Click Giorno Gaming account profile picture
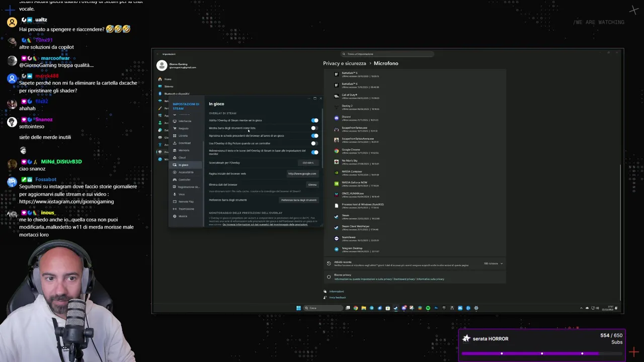The width and height of the screenshot is (644, 362). point(162,65)
